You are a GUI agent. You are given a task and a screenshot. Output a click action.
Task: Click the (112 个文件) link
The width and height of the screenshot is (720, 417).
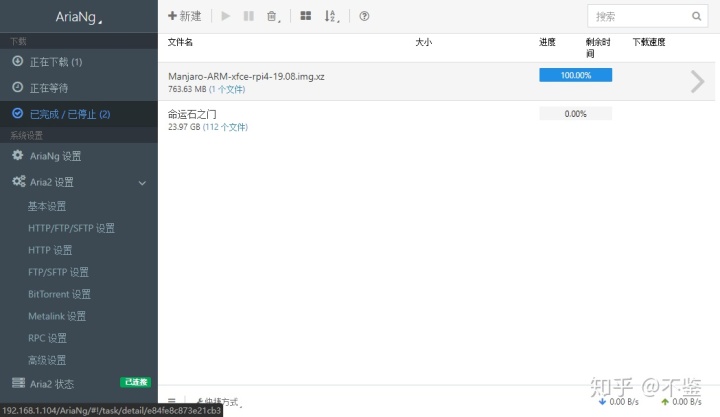click(225, 127)
